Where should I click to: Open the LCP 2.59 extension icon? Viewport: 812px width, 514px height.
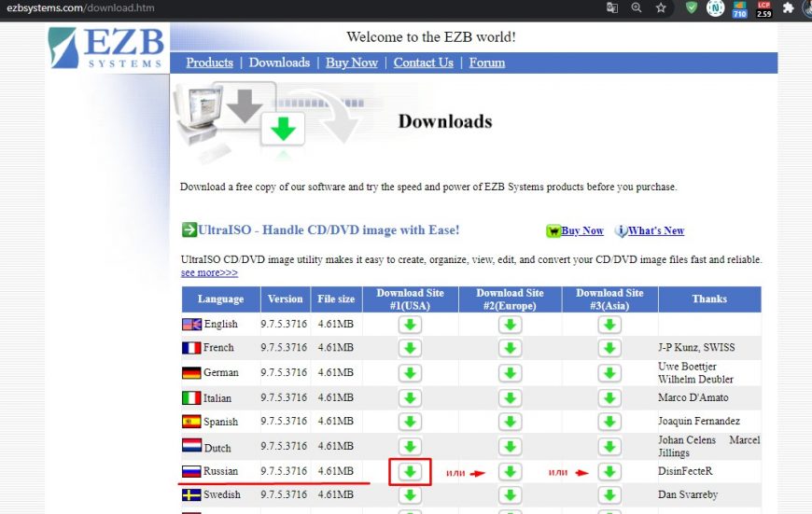[763, 8]
